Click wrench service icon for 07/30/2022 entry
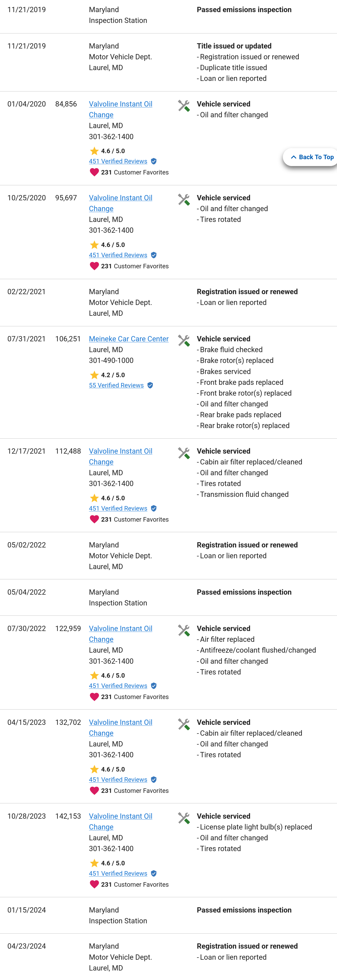This screenshot has height=980, width=337. pos(183,630)
